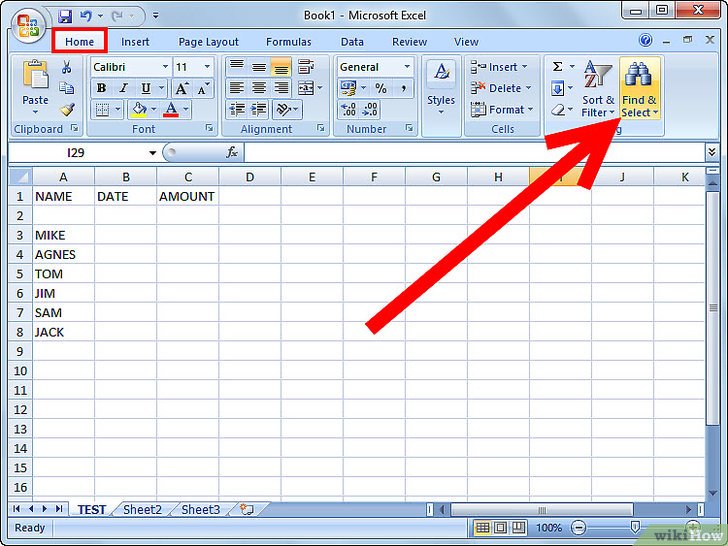Click the zoom slider handle
The height and width of the screenshot is (546, 728).
(x=635, y=527)
